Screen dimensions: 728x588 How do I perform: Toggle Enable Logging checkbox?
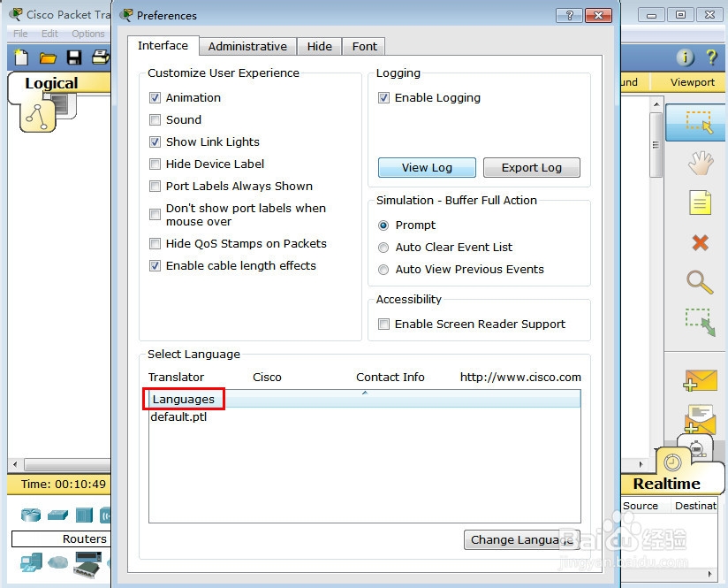[383, 97]
